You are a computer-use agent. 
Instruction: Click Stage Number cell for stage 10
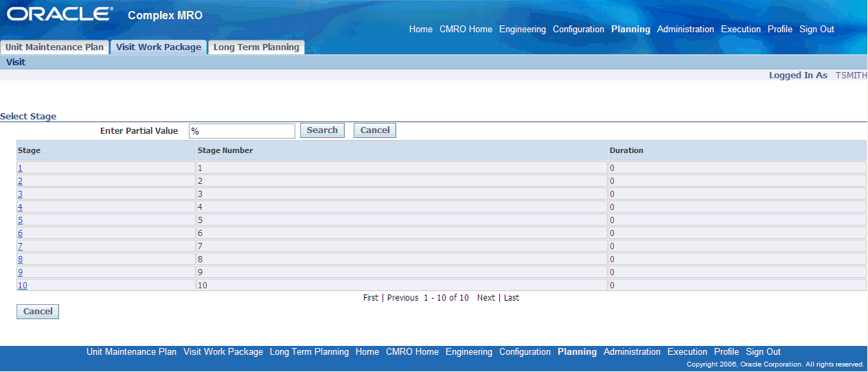click(x=402, y=286)
